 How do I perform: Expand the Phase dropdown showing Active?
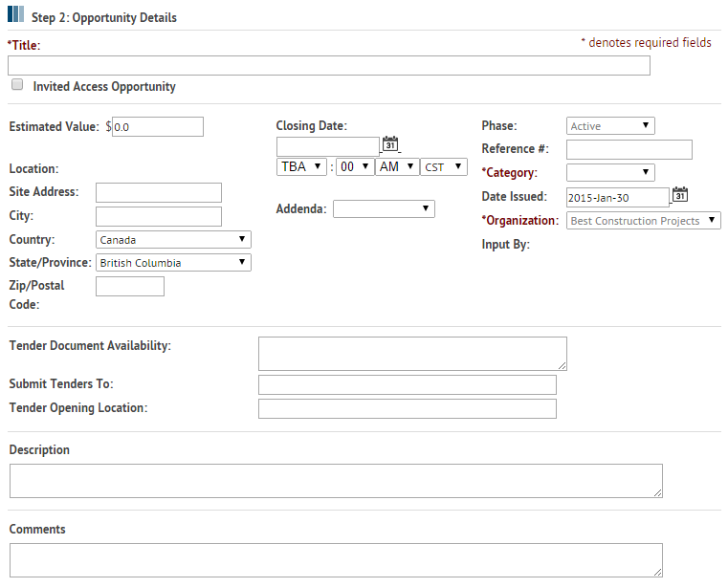(610, 126)
